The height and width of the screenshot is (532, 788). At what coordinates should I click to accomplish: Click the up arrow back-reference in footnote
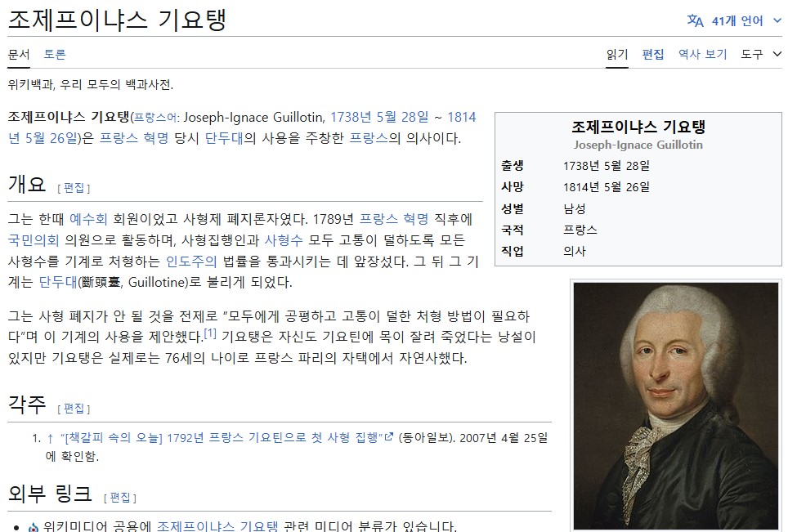[x=50, y=438]
